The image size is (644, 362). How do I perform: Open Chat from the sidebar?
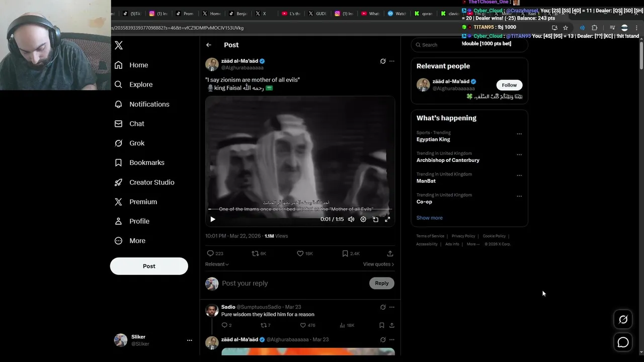129,124
